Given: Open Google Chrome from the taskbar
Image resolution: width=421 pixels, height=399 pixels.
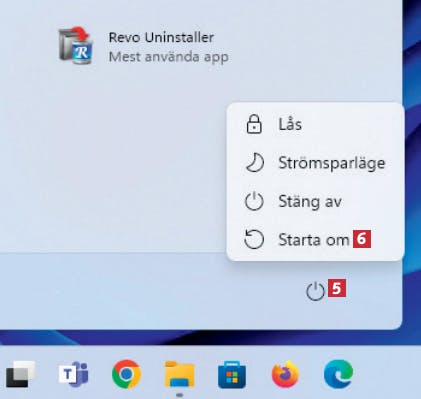Looking at the screenshot, I should pyautogui.click(x=126, y=374).
